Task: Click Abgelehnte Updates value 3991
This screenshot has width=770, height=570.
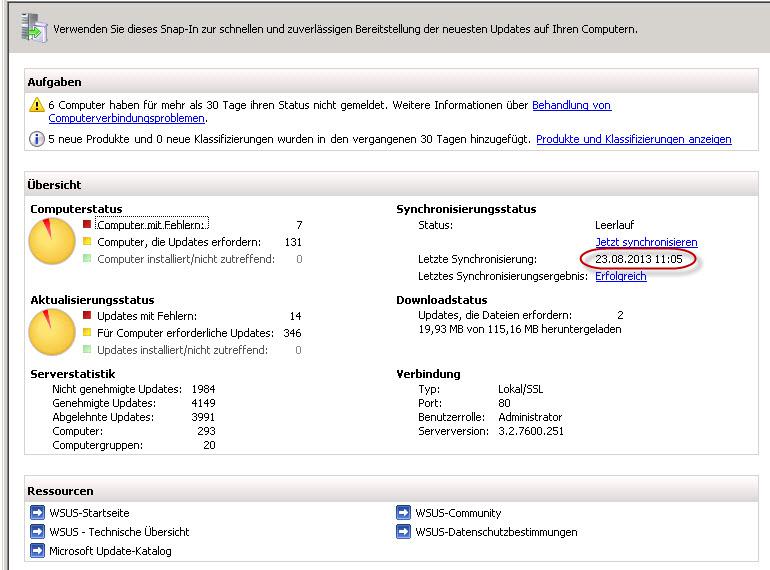Action: pyautogui.click(x=203, y=417)
